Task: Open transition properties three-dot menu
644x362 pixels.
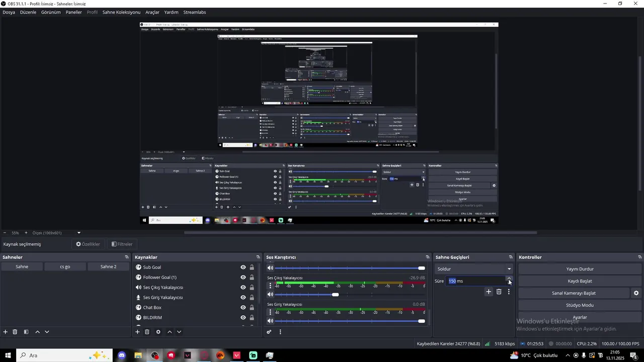Action: pyautogui.click(x=509, y=292)
